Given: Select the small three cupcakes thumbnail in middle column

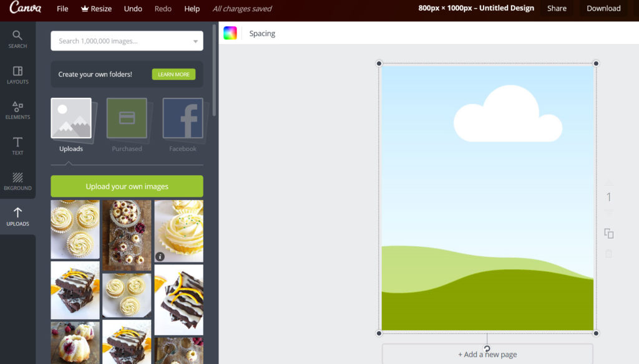Looking at the screenshot, I should click(127, 295).
